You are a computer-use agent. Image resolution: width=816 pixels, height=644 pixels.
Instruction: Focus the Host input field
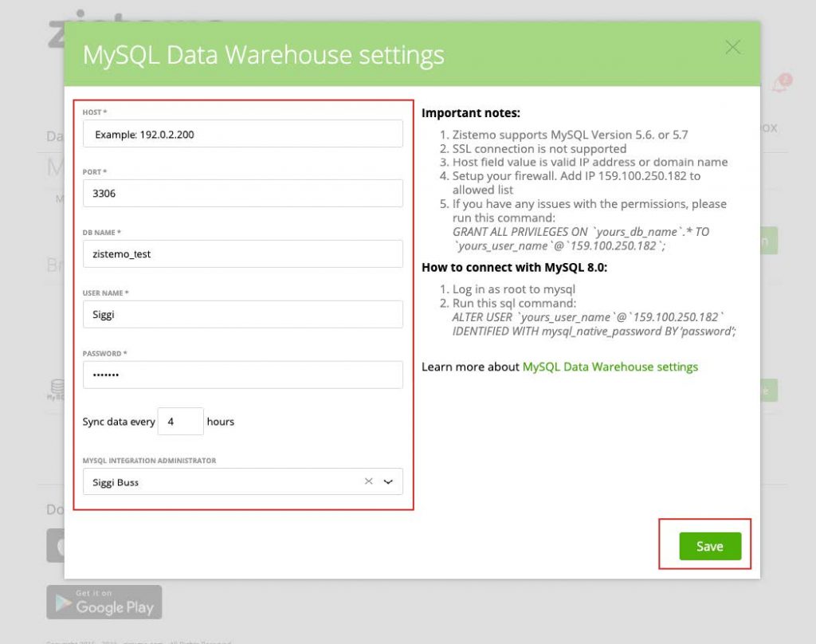pos(242,134)
